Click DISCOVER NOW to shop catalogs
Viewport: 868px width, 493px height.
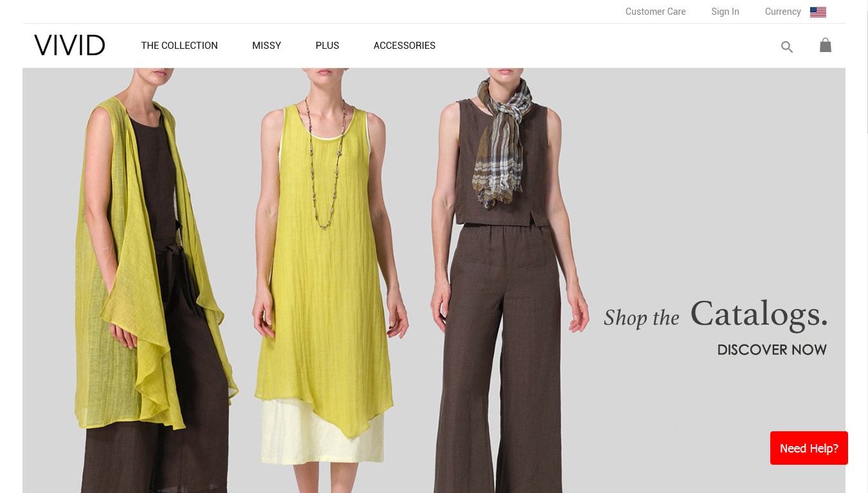tap(772, 350)
